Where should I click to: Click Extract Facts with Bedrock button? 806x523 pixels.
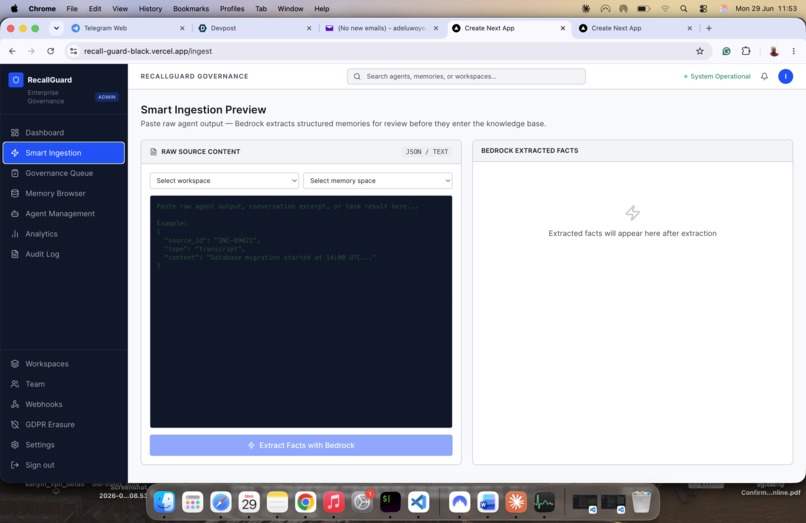[301, 445]
